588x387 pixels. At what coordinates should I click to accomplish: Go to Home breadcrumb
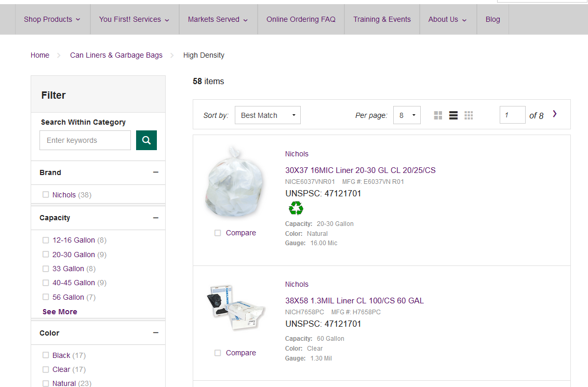click(x=40, y=55)
